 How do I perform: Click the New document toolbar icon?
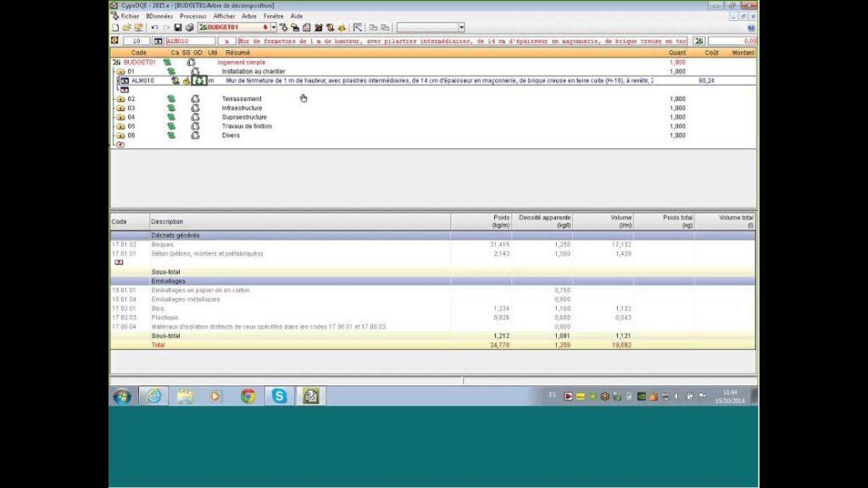115,28
